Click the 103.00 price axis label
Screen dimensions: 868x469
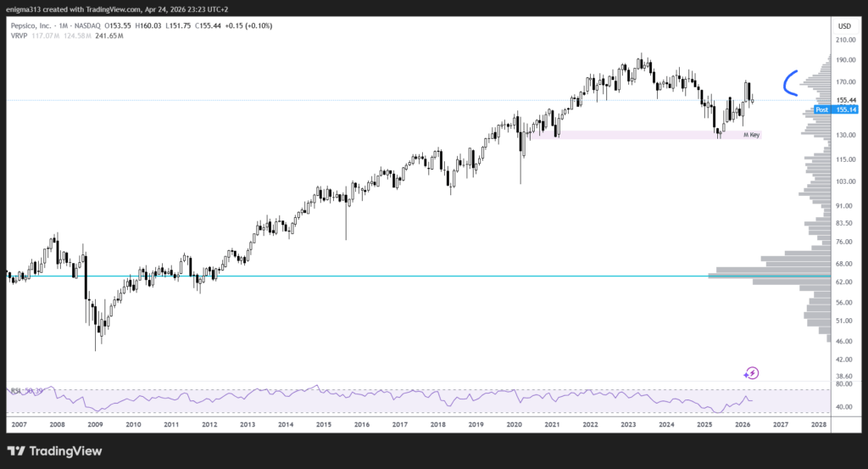[846, 181]
